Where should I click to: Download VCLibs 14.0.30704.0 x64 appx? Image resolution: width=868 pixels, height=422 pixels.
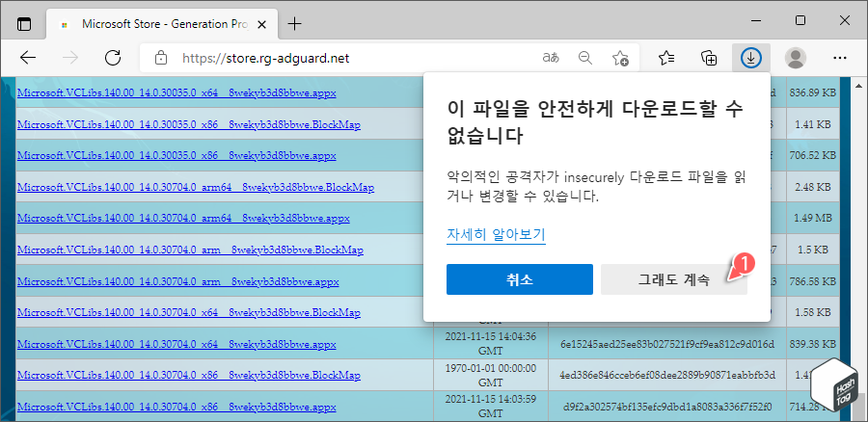click(176, 345)
